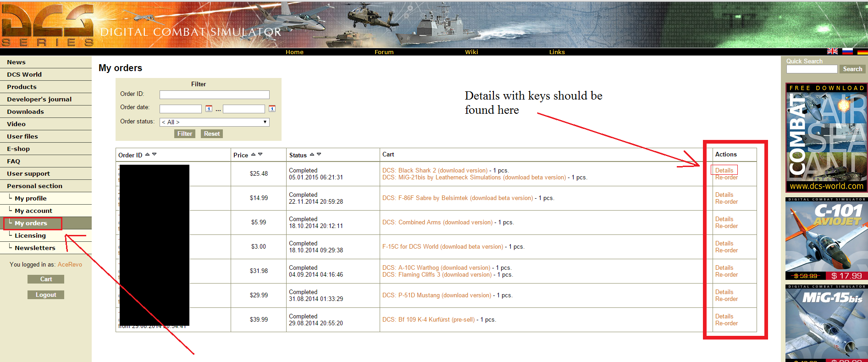Viewport: 868px width, 362px height.
Task: Re-order the $39.99 Bf 109 order
Action: click(726, 323)
